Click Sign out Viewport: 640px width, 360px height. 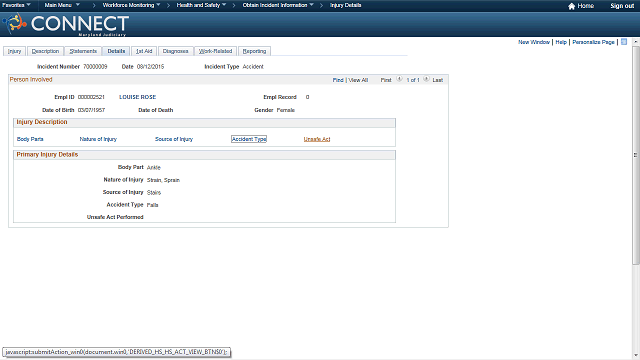(x=622, y=6)
